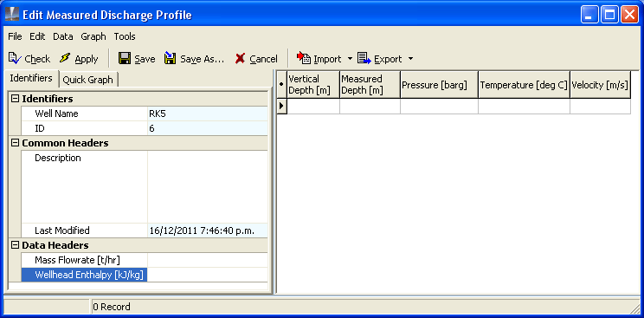The height and width of the screenshot is (318, 644).
Task: Click the Import icon
Action: 304,58
